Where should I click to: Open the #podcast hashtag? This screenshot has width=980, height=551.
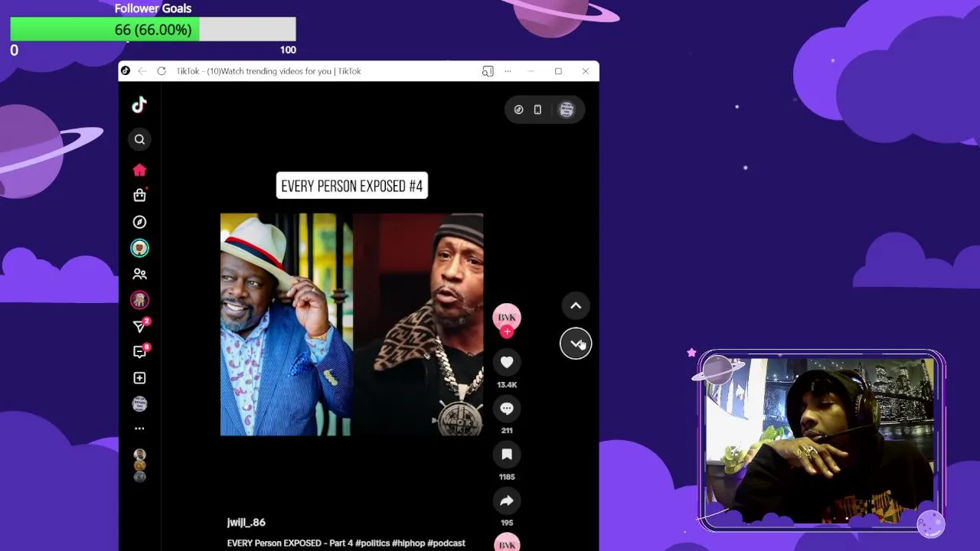tap(446, 543)
